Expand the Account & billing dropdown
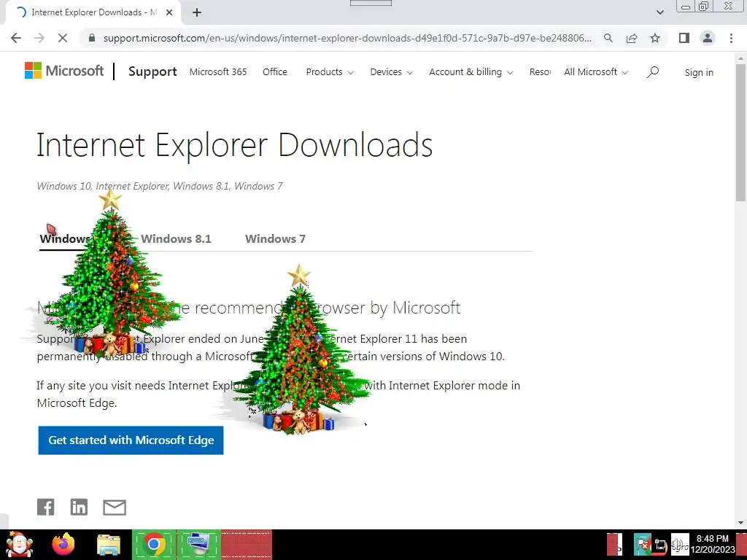Screen dimensions: 747x560 (x=471, y=72)
